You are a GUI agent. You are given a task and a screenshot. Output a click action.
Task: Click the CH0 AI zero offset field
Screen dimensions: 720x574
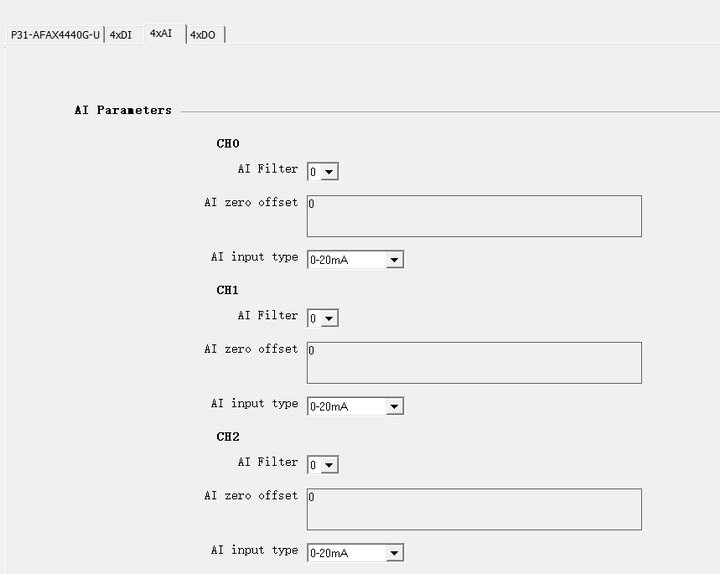pyautogui.click(x=474, y=216)
